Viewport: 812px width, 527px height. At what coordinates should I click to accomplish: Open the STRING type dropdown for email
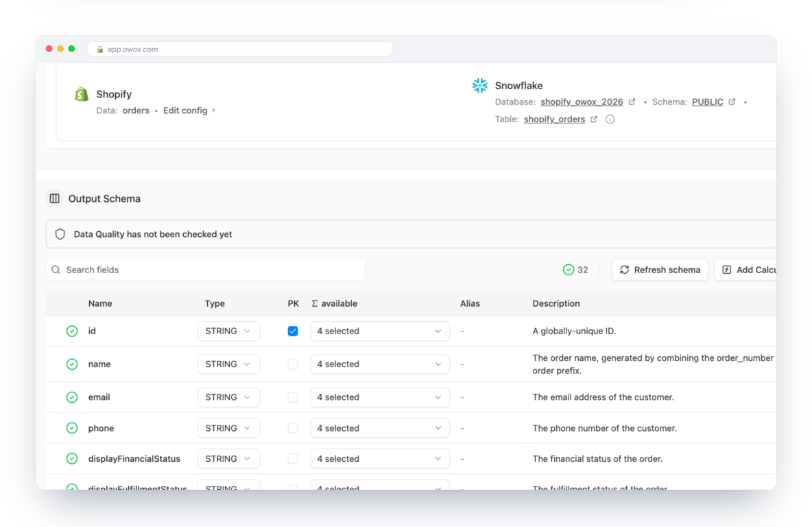228,397
